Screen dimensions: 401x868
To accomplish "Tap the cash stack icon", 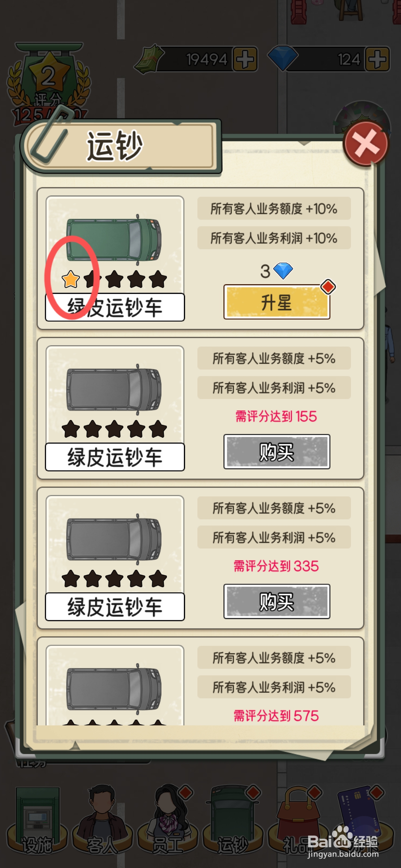I will click(x=149, y=59).
